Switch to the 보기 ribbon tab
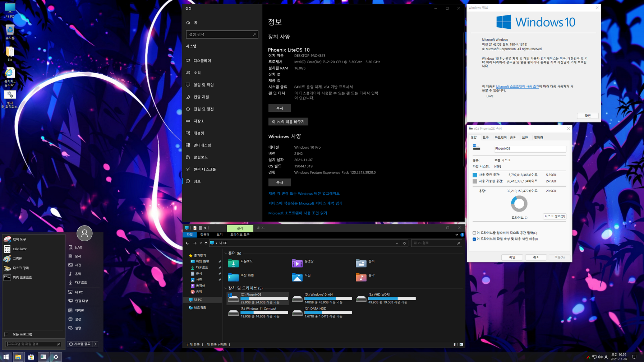 tap(219, 235)
